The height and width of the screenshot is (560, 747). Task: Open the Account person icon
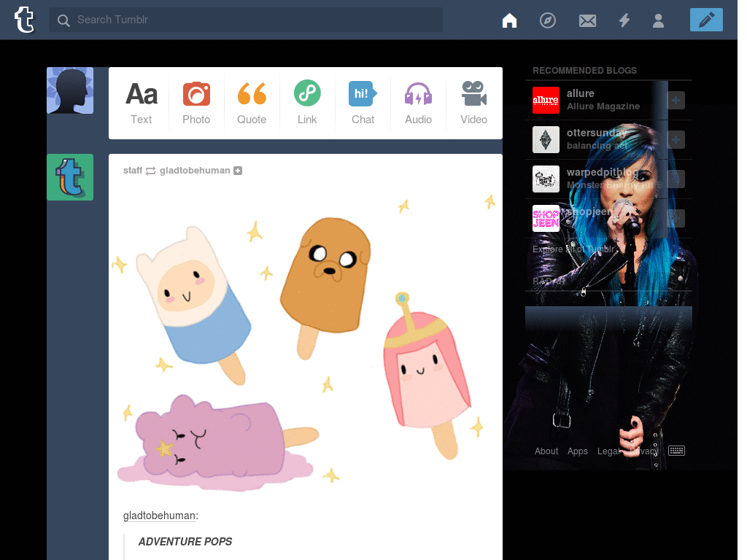(x=659, y=20)
